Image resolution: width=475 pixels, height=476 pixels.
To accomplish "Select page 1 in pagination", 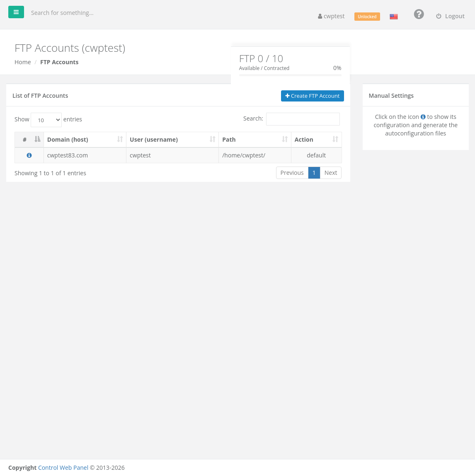I will (x=314, y=173).
